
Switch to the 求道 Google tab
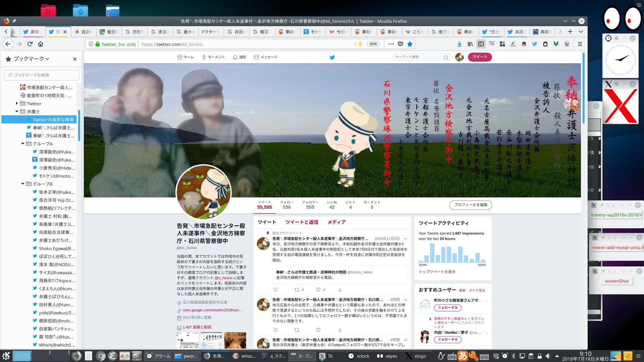(159, 31)
